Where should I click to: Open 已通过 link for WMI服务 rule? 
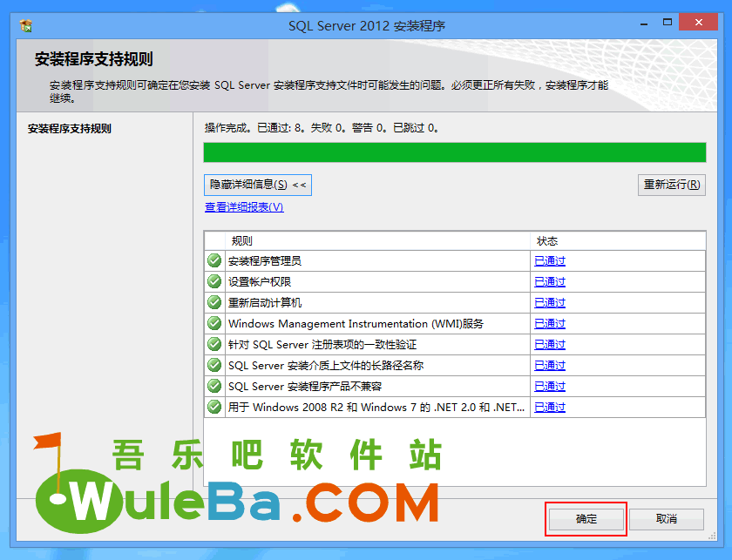click(550, 323)
